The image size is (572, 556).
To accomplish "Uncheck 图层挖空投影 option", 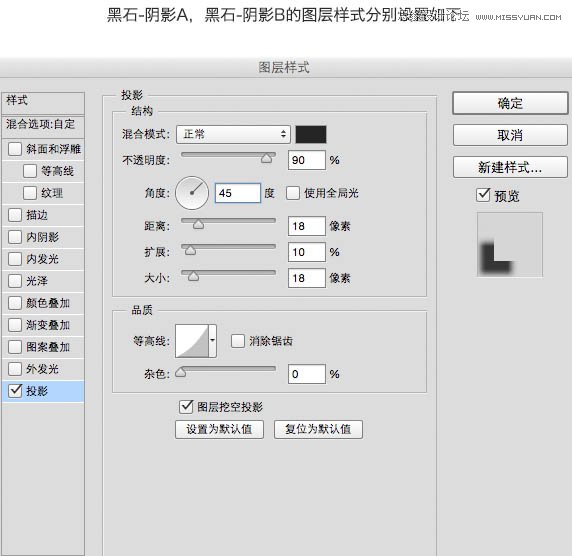I will click(186, 406).
